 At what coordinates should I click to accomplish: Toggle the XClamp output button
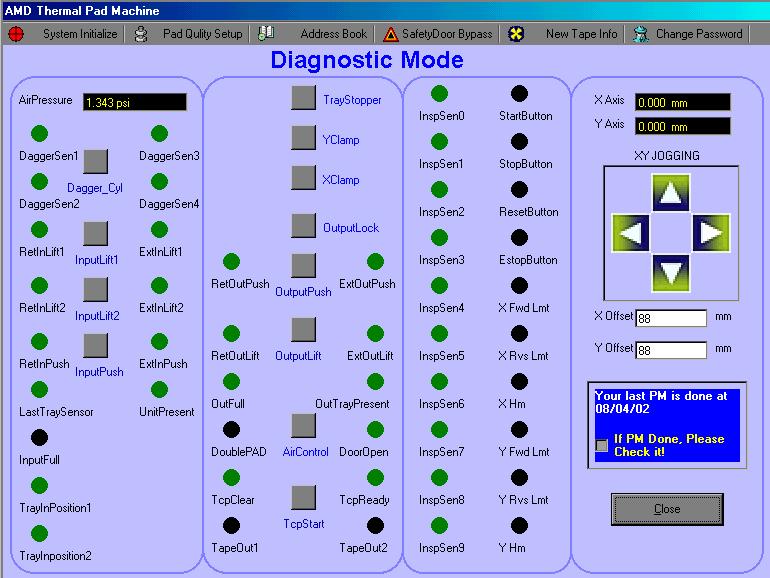[x=303, y=177]
